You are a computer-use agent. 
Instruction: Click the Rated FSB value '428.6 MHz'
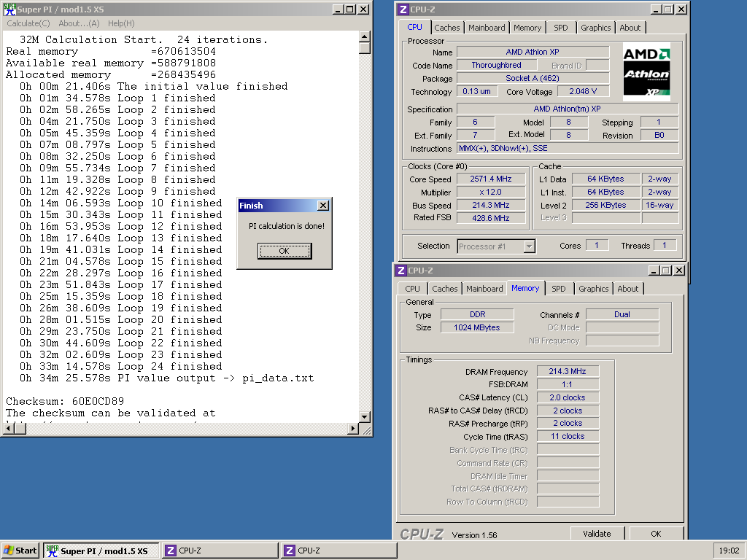pyautogui.click(x=491, y=218)
